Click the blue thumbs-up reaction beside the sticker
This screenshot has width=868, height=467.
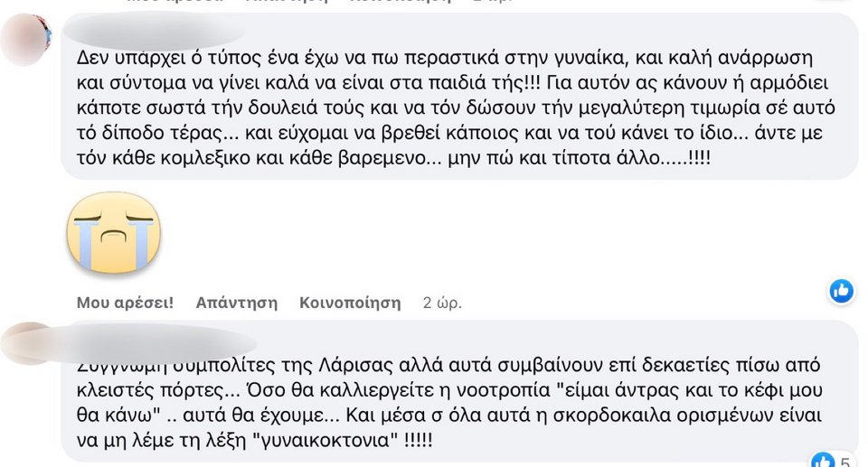tap(842, 290)
